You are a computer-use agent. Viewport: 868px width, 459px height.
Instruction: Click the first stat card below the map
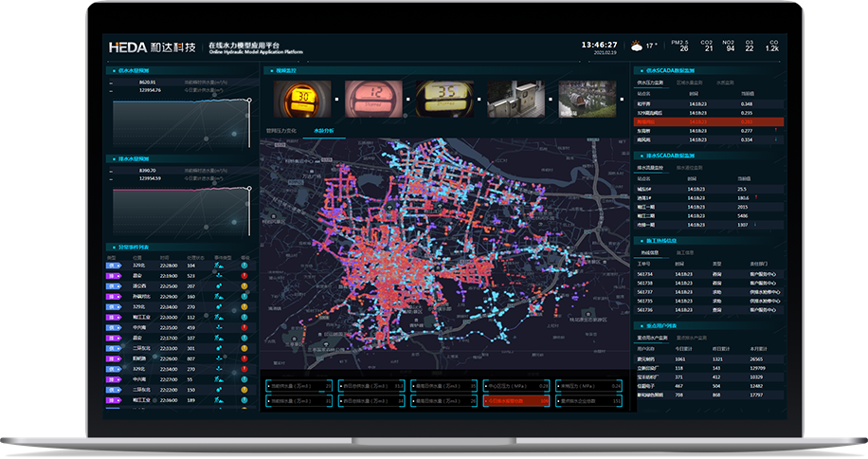point(298,386)
